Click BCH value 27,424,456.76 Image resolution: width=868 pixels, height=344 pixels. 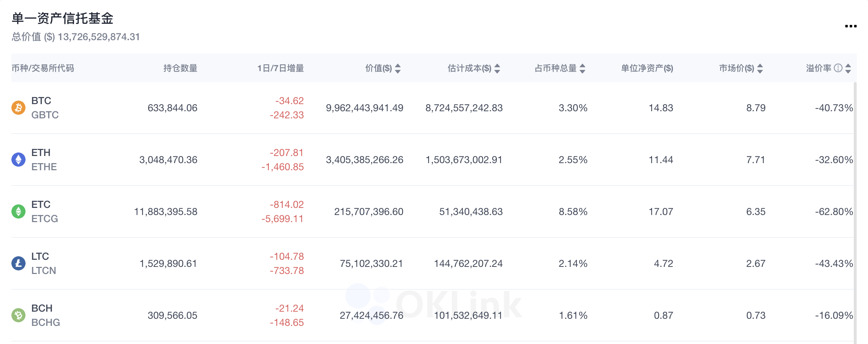coord(371,315)
